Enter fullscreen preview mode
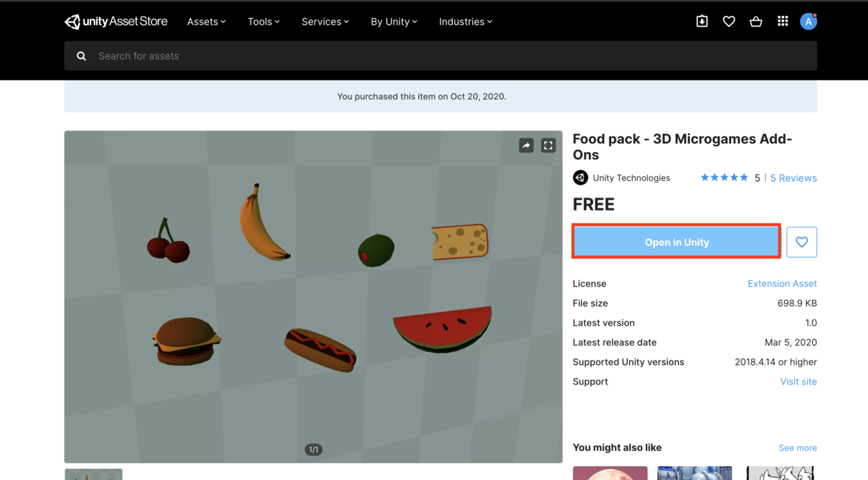This screenshot has height=480, width=868. tap(548, 146)
